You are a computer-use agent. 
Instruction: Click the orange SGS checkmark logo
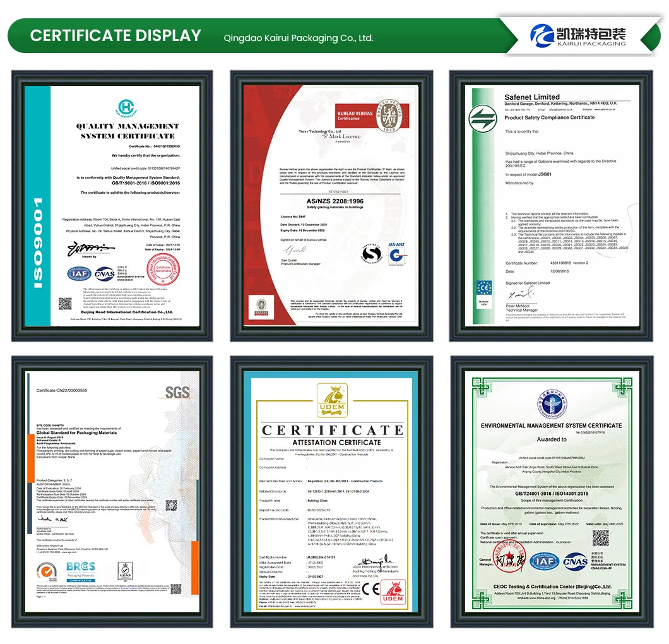pos(47,572)
